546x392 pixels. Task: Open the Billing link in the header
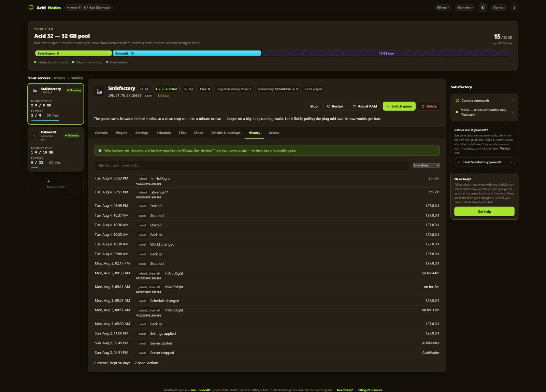[x=443, y=8]
